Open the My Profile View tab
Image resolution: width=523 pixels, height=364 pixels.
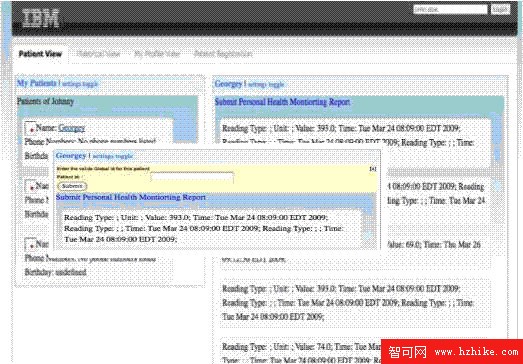point(157,54)
